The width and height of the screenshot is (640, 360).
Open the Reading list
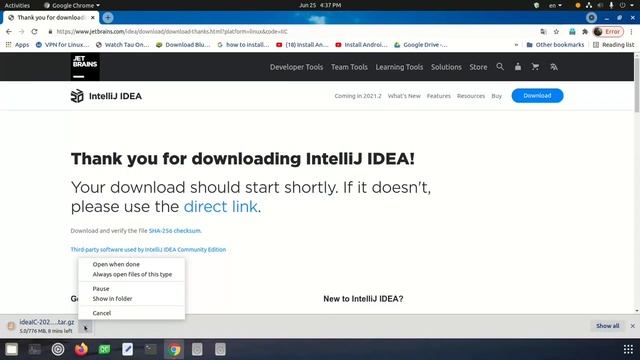tap(613, 44)
